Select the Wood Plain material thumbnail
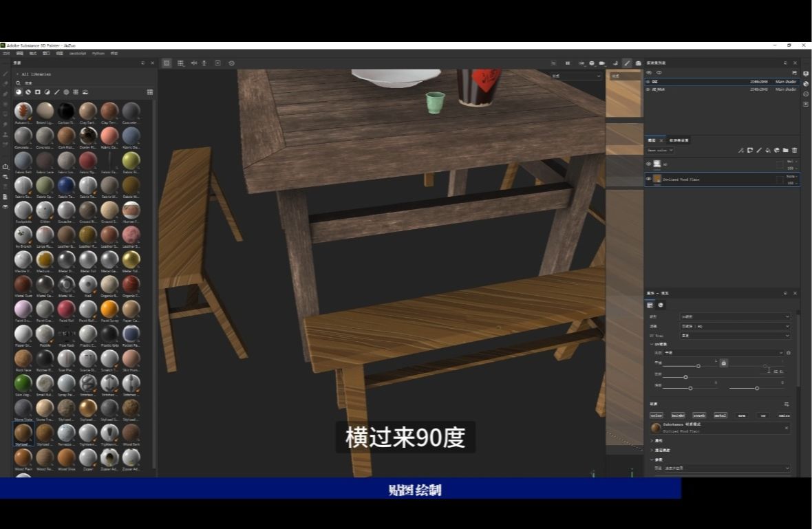 (x=23, y=457)
